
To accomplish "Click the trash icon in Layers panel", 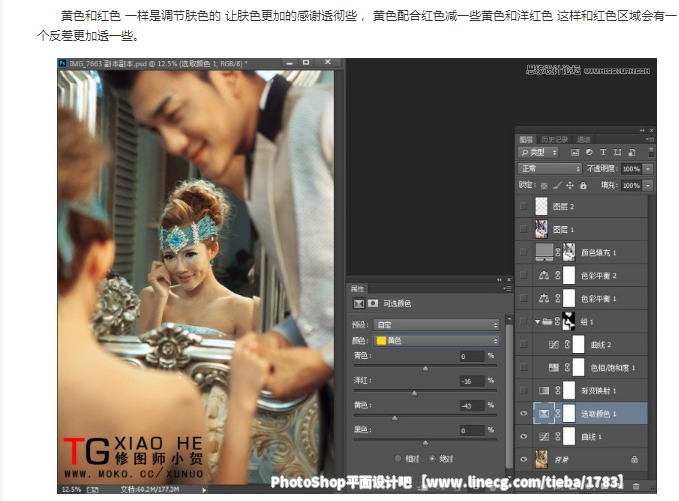I will pyautogui.click(x=635, y=486).
